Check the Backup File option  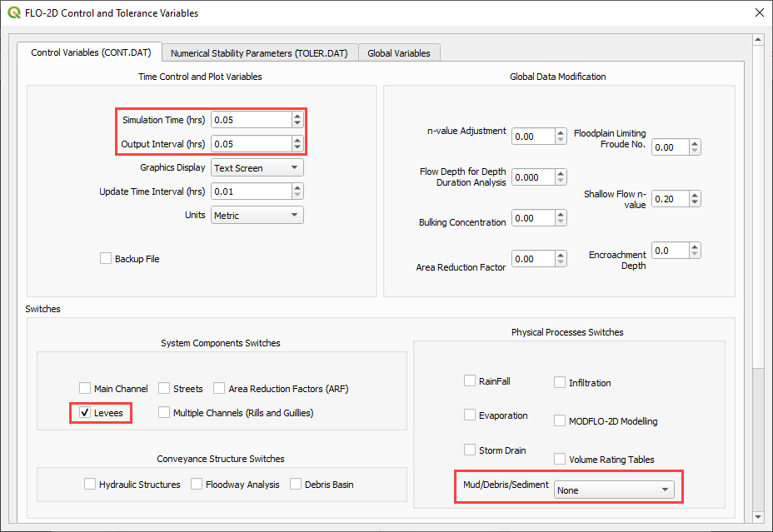[106, 259]
